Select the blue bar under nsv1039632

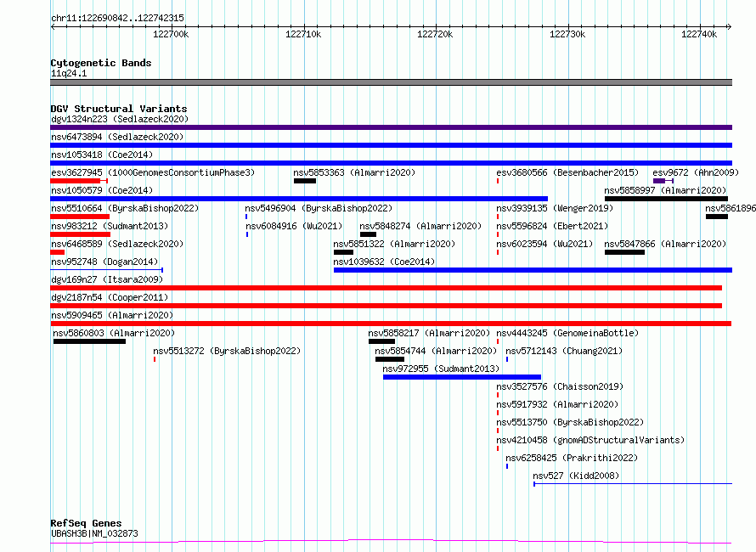533,270
